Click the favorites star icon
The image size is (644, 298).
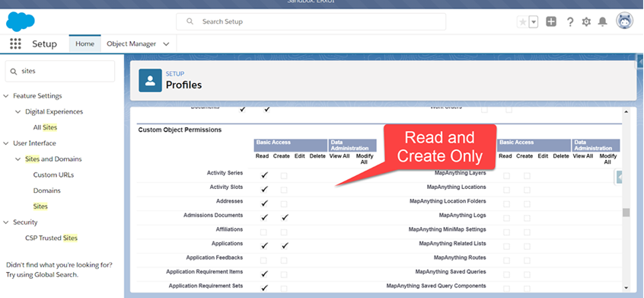click(522, 22)
